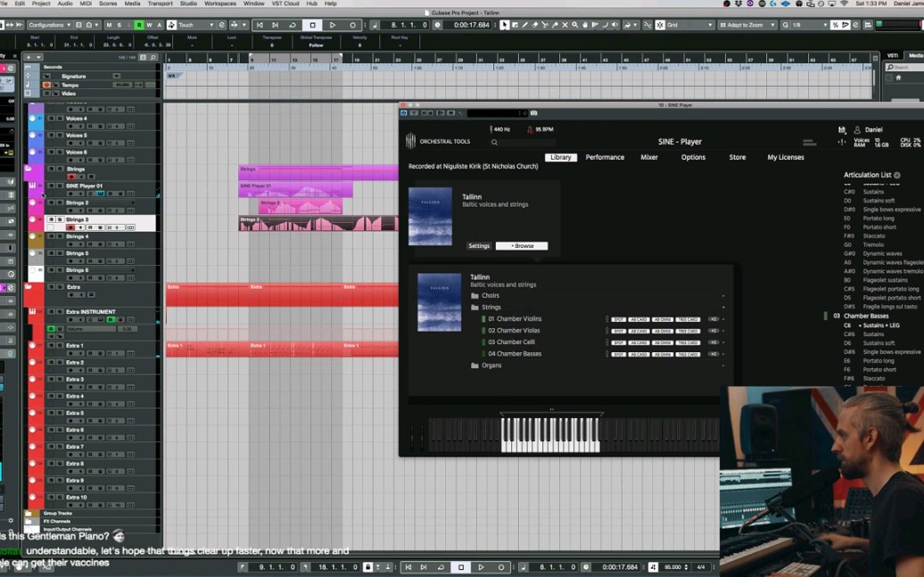Solo the SINE Player 01 track
924x577 pixels.
coord(58,185)
